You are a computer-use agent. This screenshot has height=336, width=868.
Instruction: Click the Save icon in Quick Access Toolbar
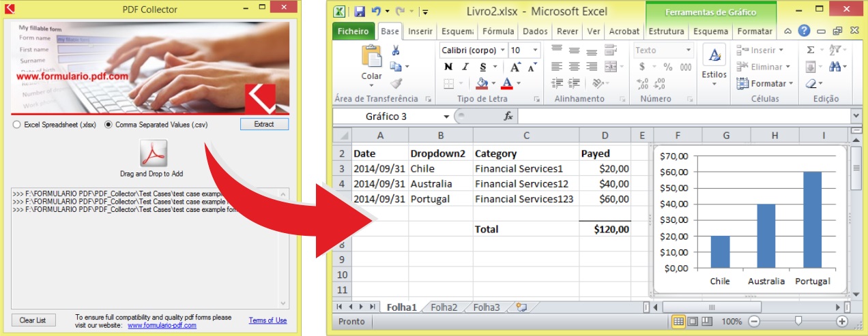[359, 12]
